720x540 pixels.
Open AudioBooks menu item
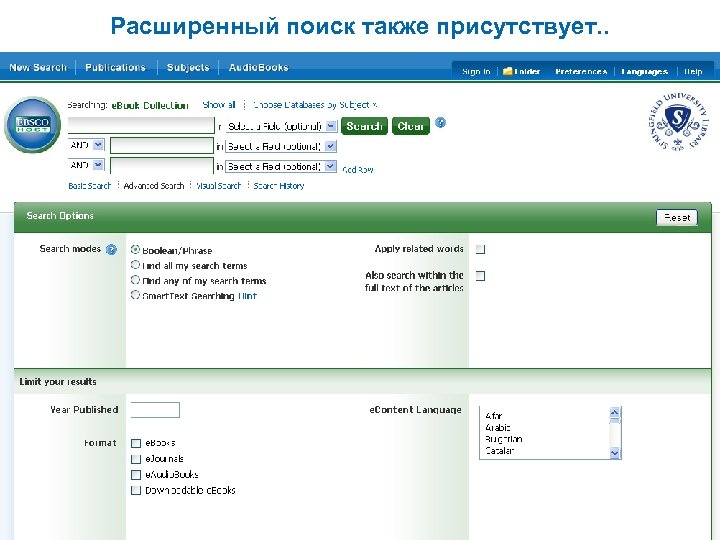[259, 68]
